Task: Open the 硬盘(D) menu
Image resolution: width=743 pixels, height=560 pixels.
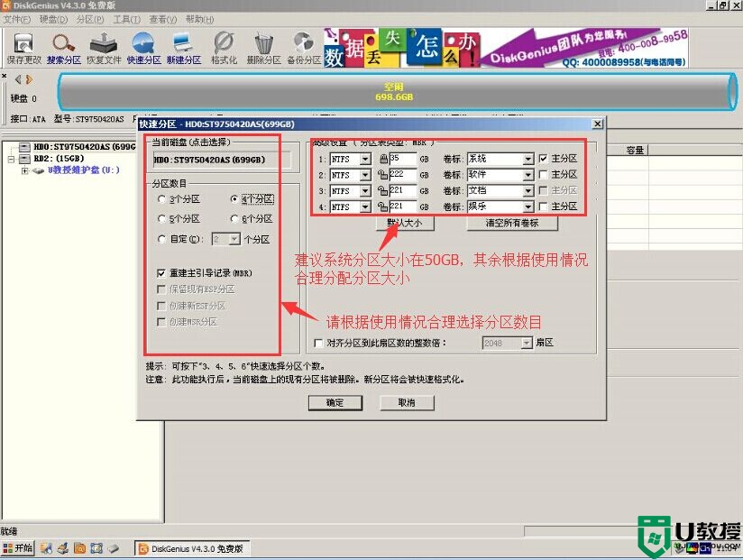Action: 54,19
